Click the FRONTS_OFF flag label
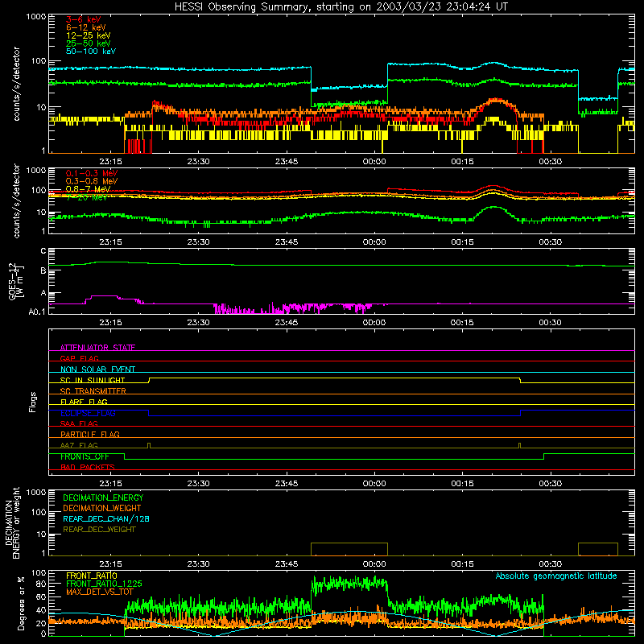The image size is (644, 644). [85, 456]
